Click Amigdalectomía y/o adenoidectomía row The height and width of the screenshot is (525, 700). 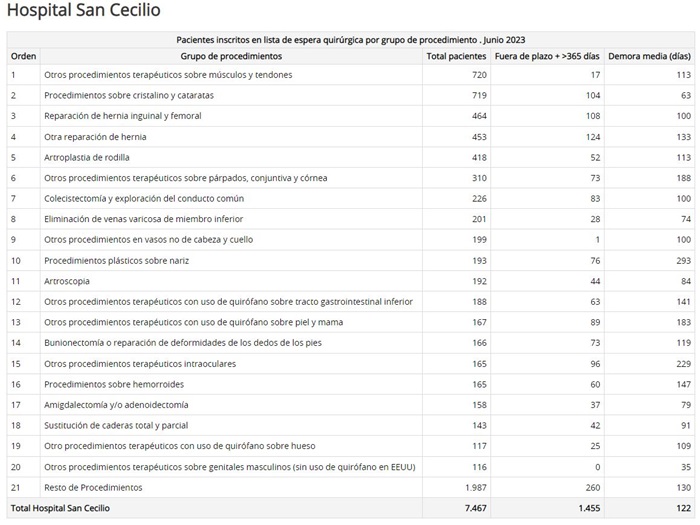coord(350,404)
